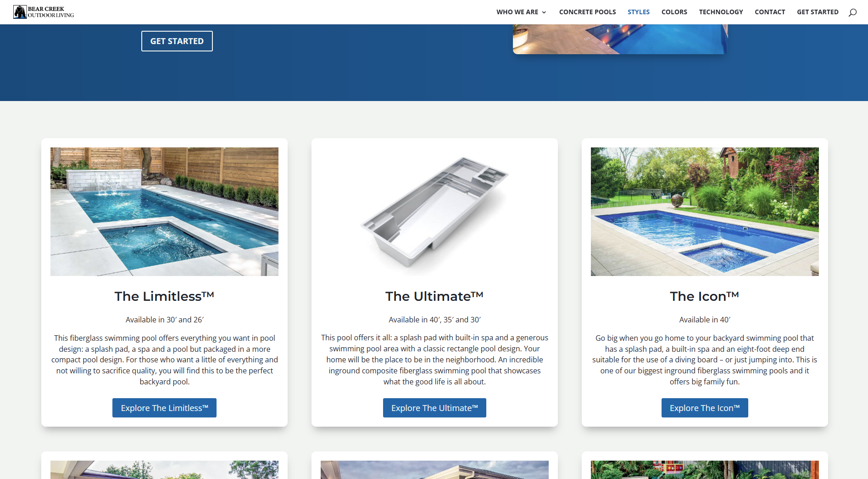868x479 pixels.
Task: Expand the Who We Are dropdown
Action: click(x=521, y=12)
